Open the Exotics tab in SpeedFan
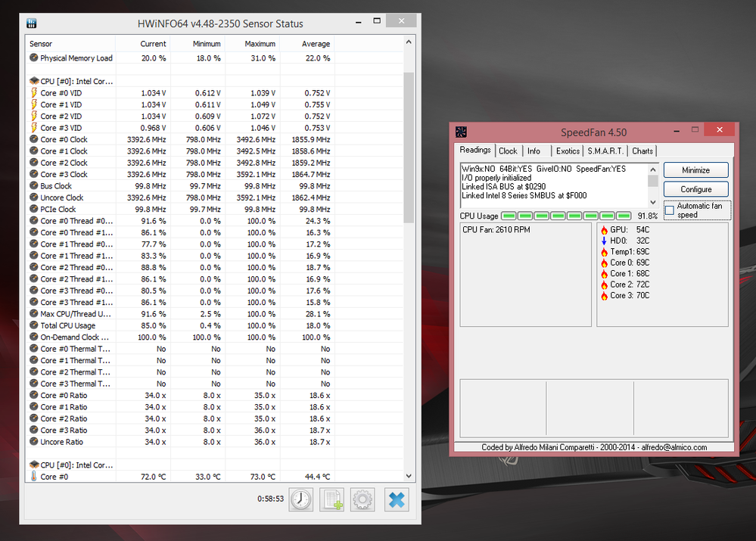Screen dimensions: 756x541 click(x=568, y=151)
